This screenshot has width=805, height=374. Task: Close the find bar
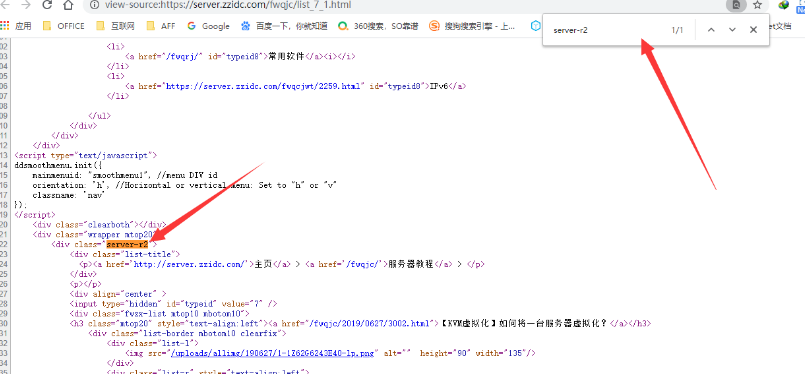753,30
